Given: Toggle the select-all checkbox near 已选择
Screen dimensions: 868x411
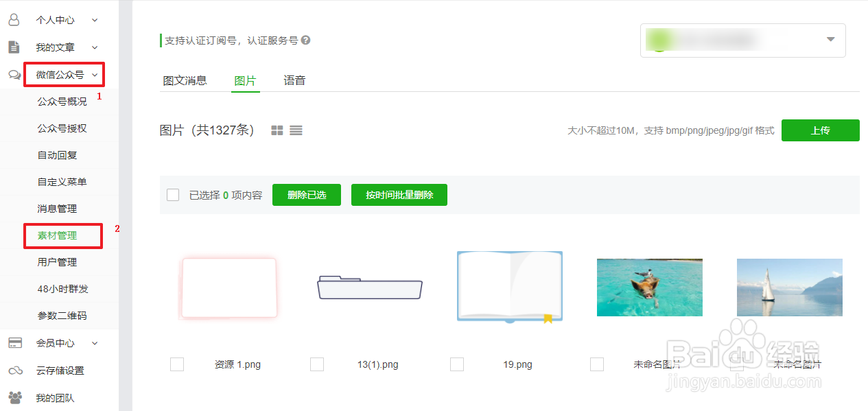Looking at the screenshot, I should 173,194.
